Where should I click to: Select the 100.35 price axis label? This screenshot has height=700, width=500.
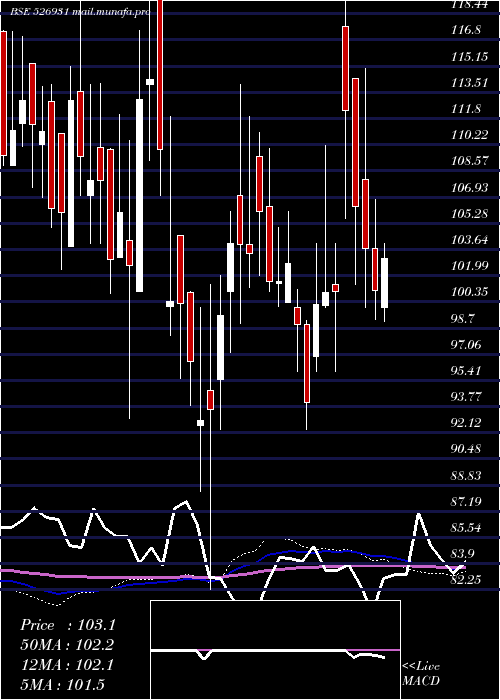(470, 292)
